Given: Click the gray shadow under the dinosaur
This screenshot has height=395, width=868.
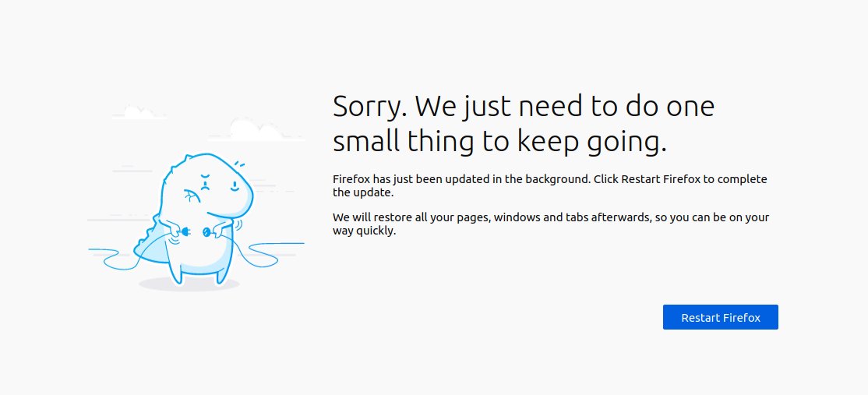Looking at the screenshot, I should click(189, 284).
